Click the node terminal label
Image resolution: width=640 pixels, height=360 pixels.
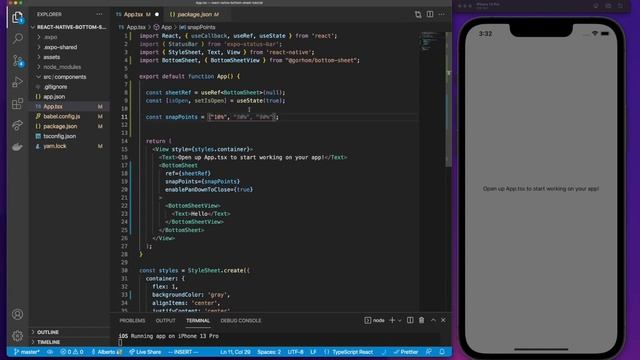tap(375, 320)
